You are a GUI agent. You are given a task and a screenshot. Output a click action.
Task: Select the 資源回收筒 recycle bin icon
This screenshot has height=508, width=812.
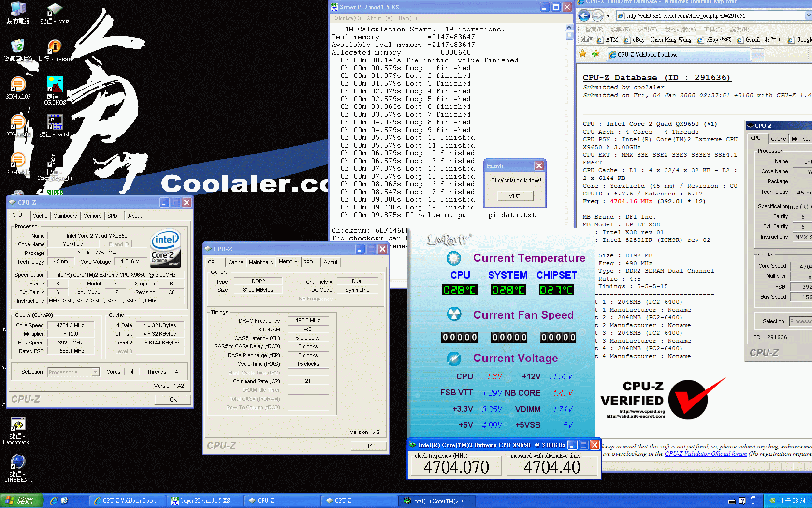tap(18, 50)
